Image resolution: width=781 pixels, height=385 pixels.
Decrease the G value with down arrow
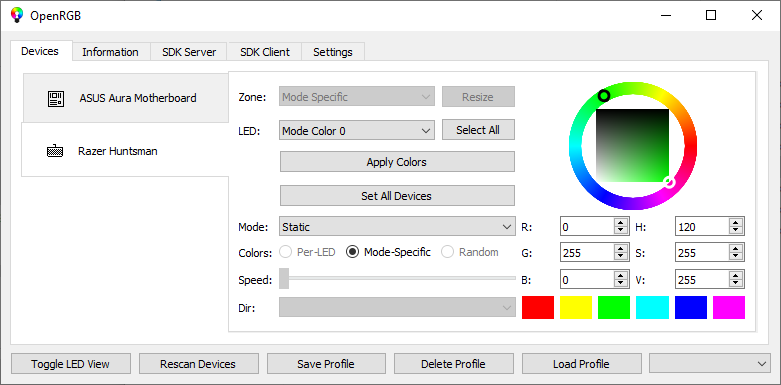coord(621,257)
